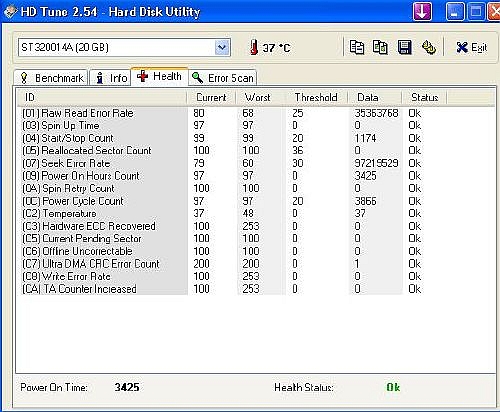Select the Ultra DMA CRC Error Count row

222,264
